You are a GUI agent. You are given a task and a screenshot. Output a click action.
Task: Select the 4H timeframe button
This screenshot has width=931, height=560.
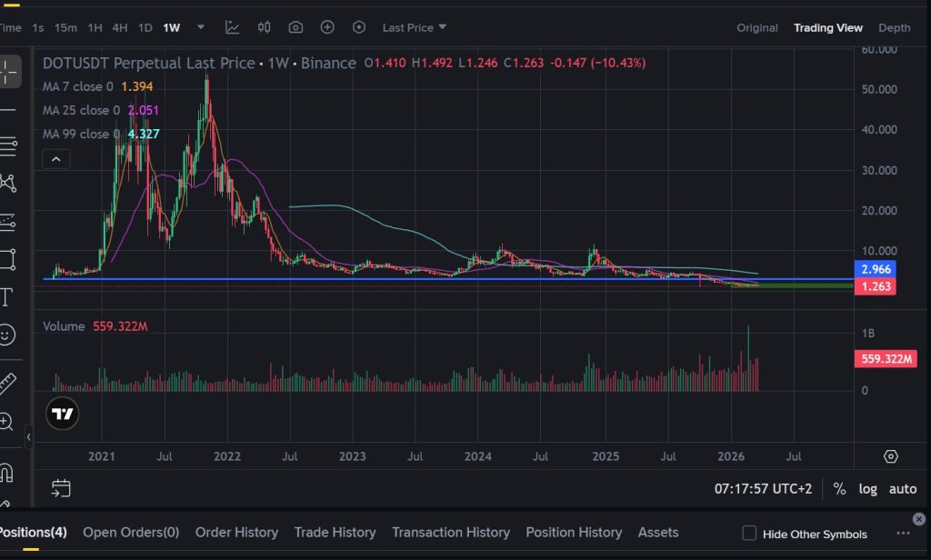120,27
